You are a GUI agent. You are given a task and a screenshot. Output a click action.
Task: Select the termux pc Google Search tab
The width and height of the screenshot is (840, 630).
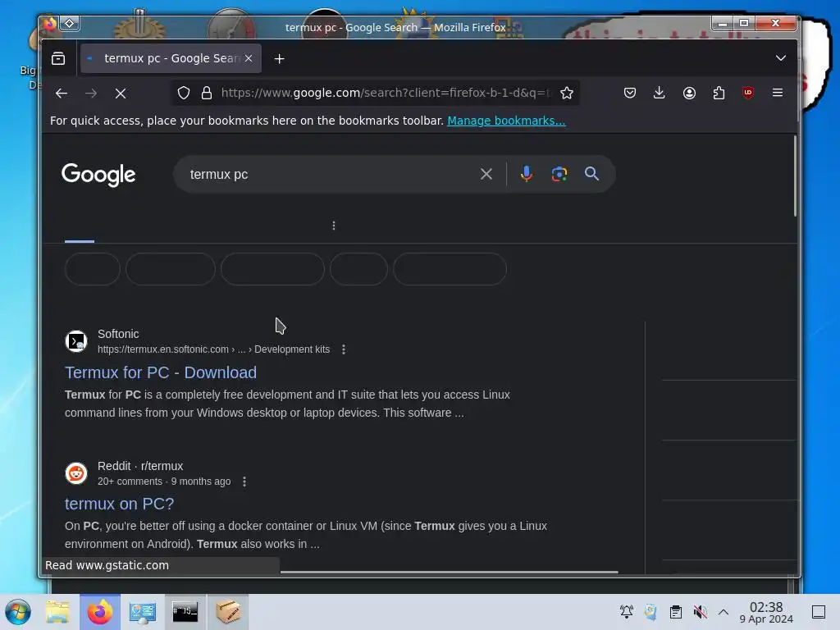coord(171,58)
